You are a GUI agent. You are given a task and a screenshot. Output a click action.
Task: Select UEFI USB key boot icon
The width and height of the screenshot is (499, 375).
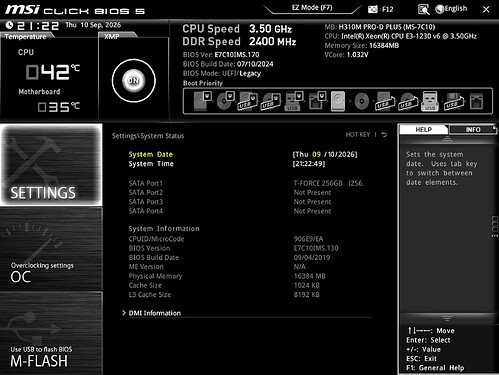pyautogui.click(x=294, y=101)
